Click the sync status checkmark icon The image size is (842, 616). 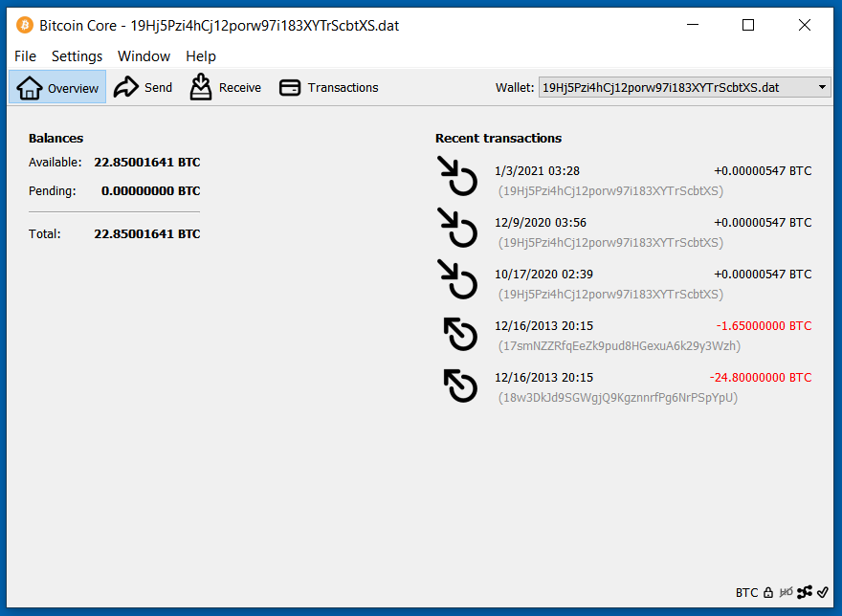[823, 593]
